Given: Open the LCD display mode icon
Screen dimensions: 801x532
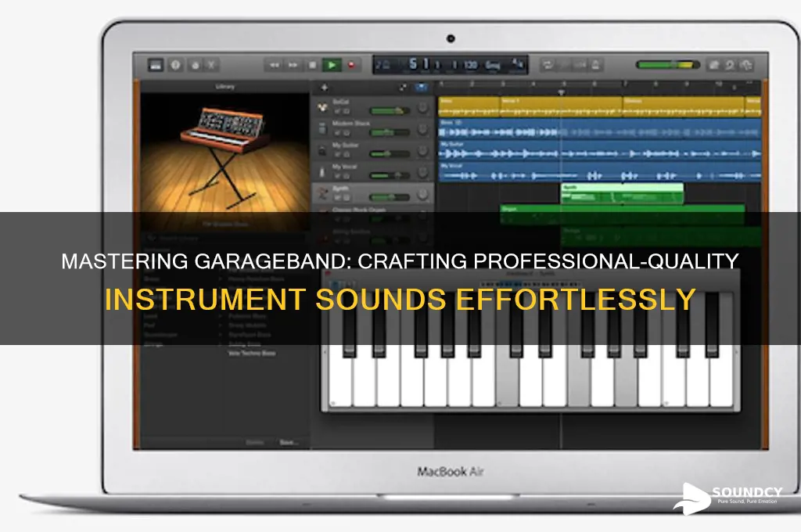Looking at the screenshot, I should point(383,65).
